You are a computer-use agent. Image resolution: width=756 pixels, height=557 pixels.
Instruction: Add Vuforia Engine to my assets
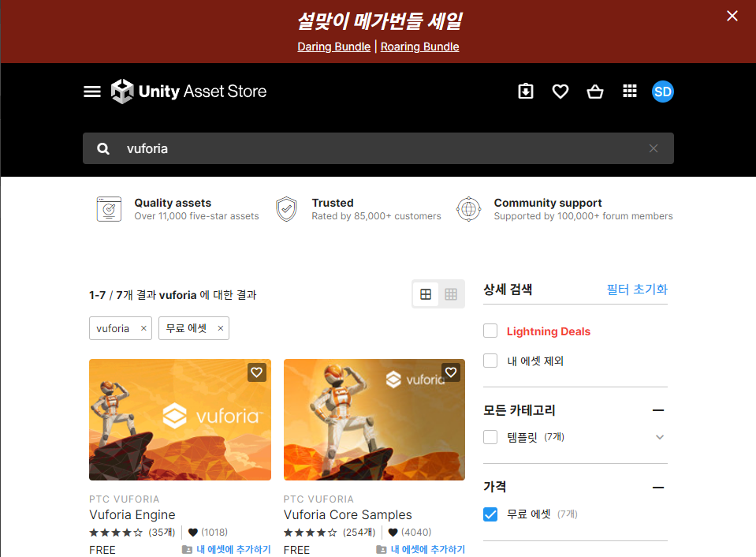(226, 550)
